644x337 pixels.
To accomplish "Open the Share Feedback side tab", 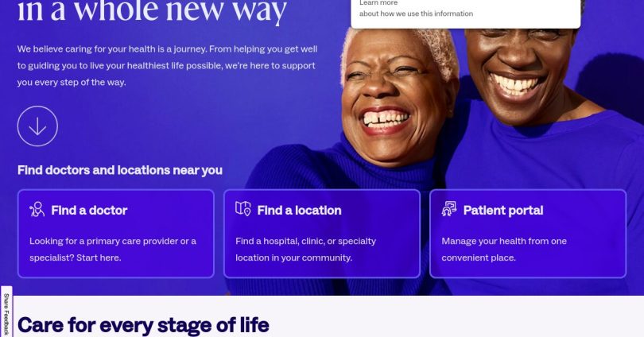I will click(6, 313).
